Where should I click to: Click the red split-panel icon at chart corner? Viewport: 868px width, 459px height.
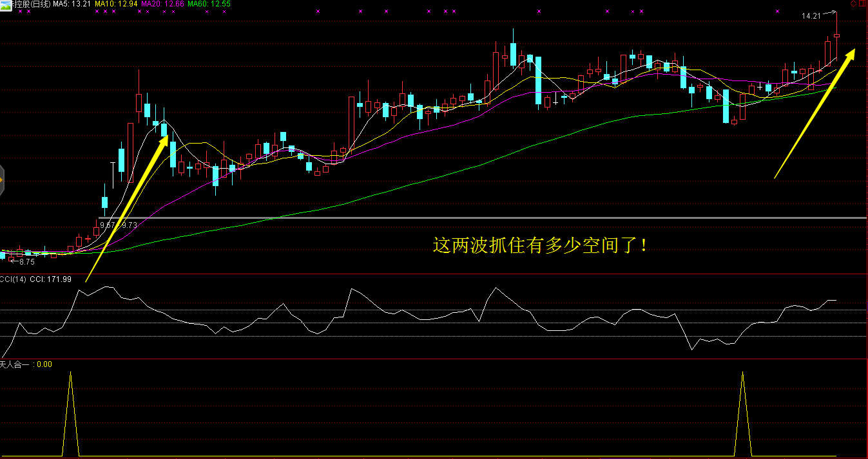tap(863, 4)
